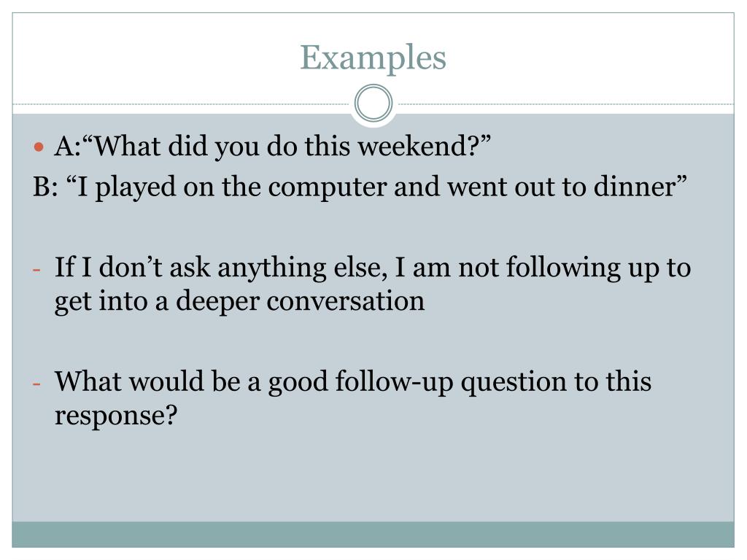The width and height of the screenshot is (747, 560).
Task: Click the orange bullet before line A
Action: [39, 147]
